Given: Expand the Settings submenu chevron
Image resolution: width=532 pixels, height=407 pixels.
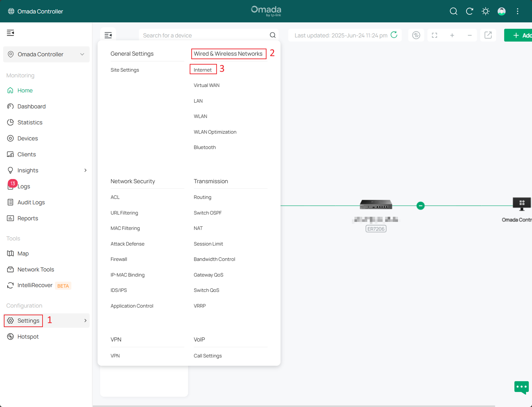Looking at the screenshot, I should [85, 320].
